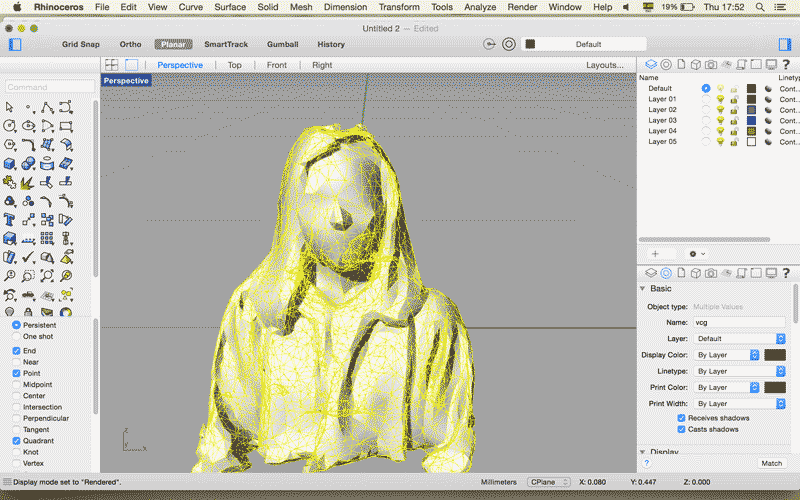Click the Text tool icon
Viewport: 800px width, 500px height.
(10, 218)
